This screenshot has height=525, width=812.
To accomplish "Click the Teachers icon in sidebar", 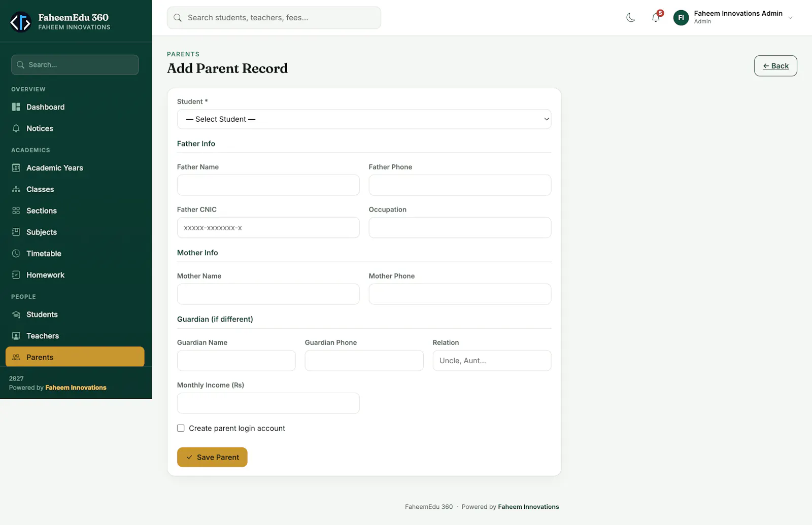I will (16, 336).
